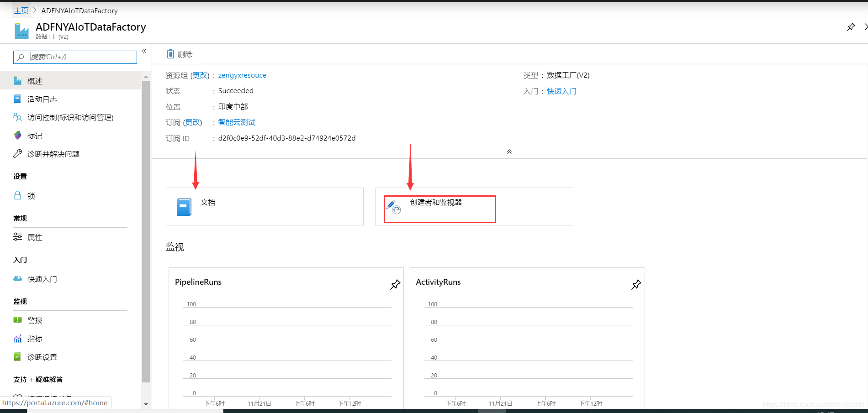Click the search magnifier icon
Image resolution: width=868 pixels, height=413 pixels.
click(21, 57)
